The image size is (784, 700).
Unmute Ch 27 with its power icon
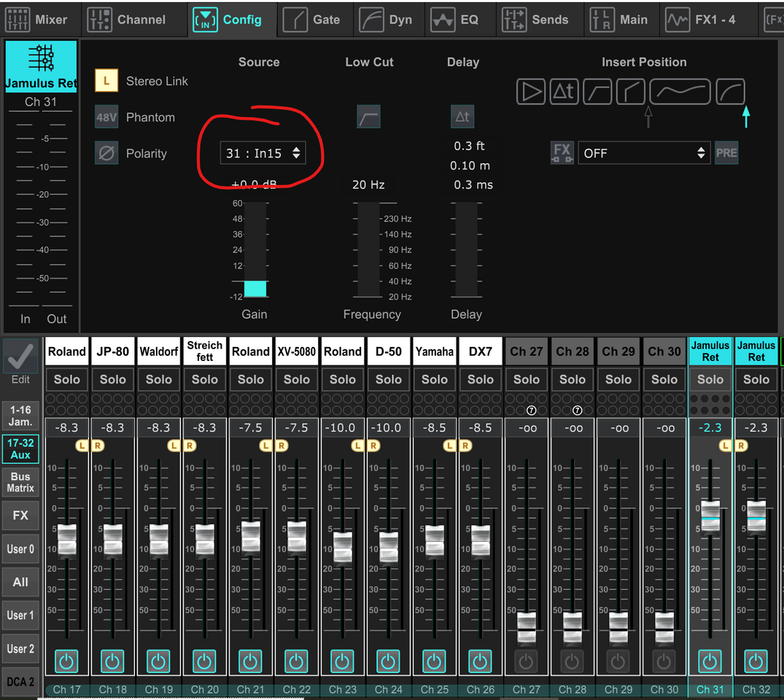tap(527, 661)
